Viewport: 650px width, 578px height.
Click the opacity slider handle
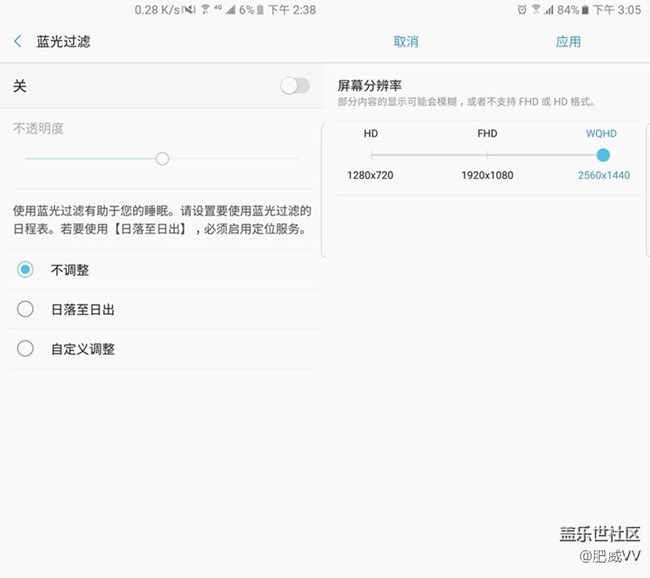(x=162, y=158)
